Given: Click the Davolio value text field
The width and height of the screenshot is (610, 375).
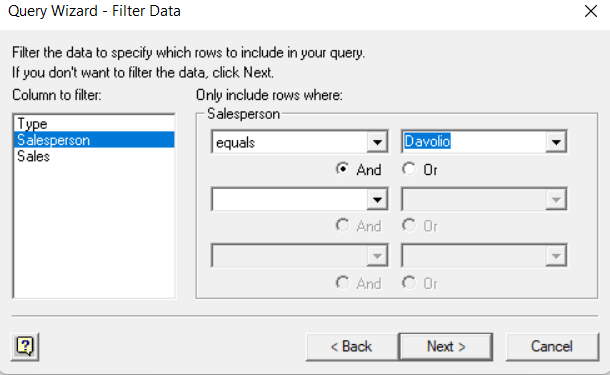Looking at the screenshot, I should pyautogui.click(x=474, y=142).
